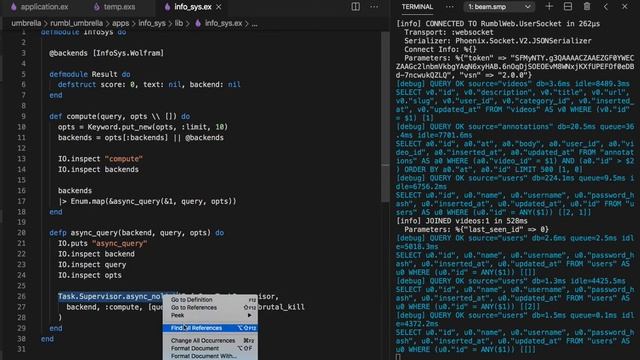The height and width of the screenshot is (360, 640).
Task: Click rumbl_umbrella breadcrumb segment
Action: pos(76,23)
